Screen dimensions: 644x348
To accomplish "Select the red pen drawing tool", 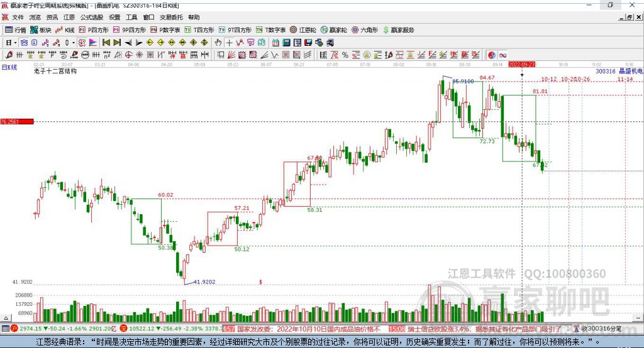I will [x=9, y=55].
